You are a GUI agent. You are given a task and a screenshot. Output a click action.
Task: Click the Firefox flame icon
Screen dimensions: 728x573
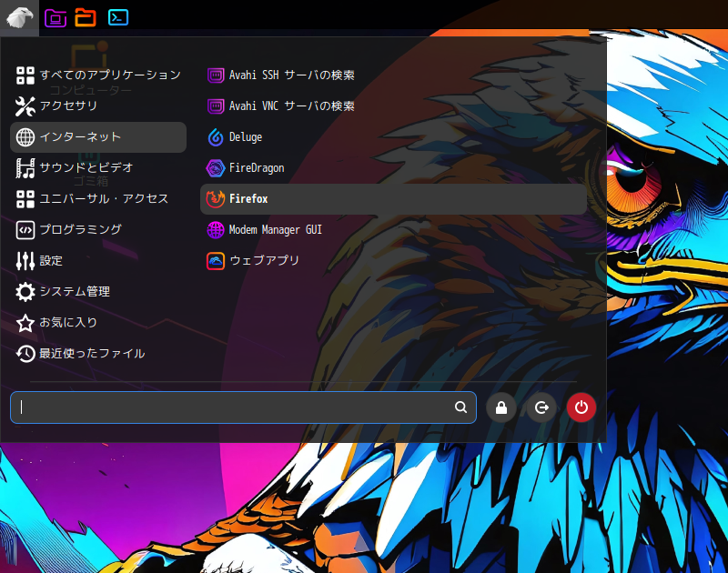coord(216,199)
